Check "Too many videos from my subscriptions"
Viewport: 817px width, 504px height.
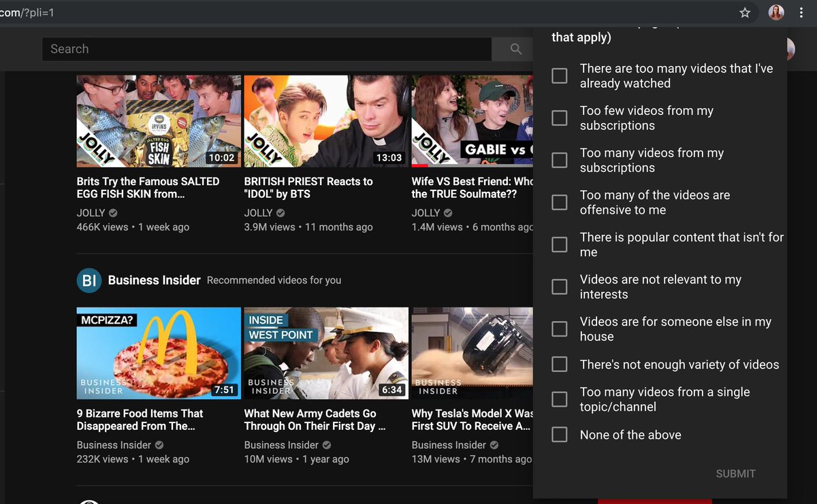pos(560,160)
